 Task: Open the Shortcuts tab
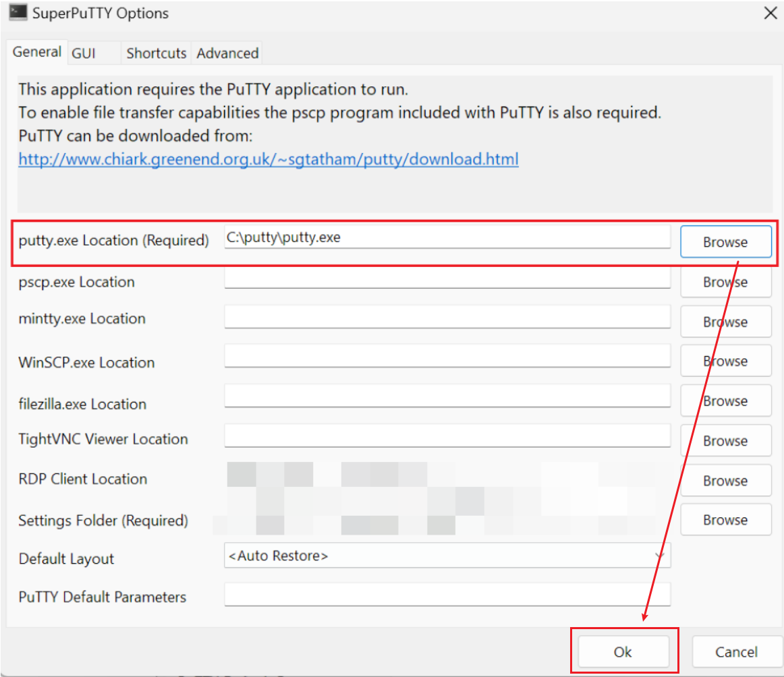[x=156, y=53]
